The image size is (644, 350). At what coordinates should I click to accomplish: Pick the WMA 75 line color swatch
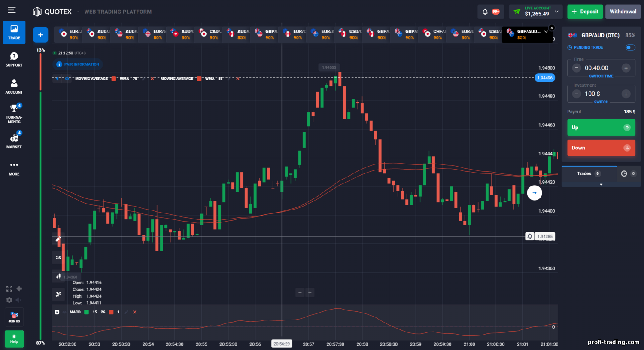coord(114,79)
